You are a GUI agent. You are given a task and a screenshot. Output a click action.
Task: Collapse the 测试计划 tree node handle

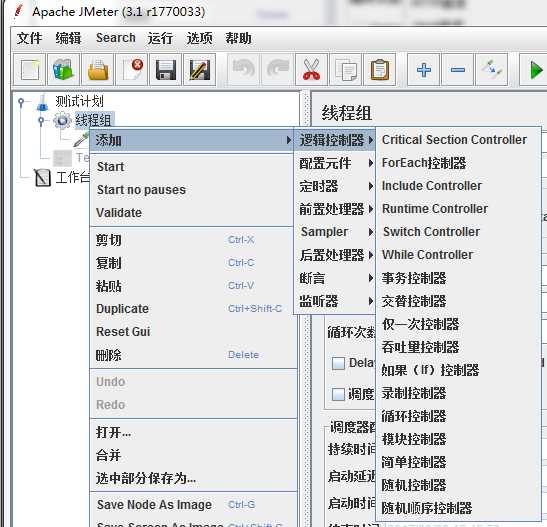21,102
